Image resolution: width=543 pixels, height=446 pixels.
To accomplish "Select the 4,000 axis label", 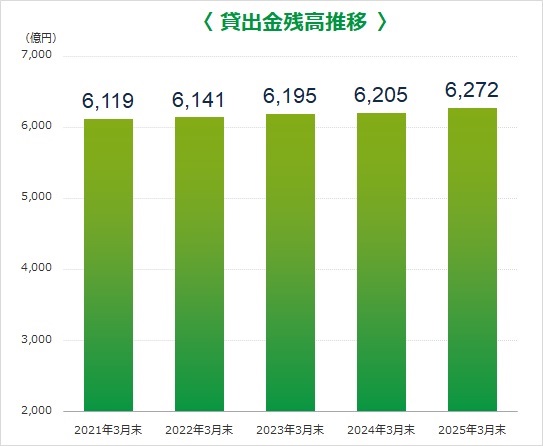I will (36, 268).
